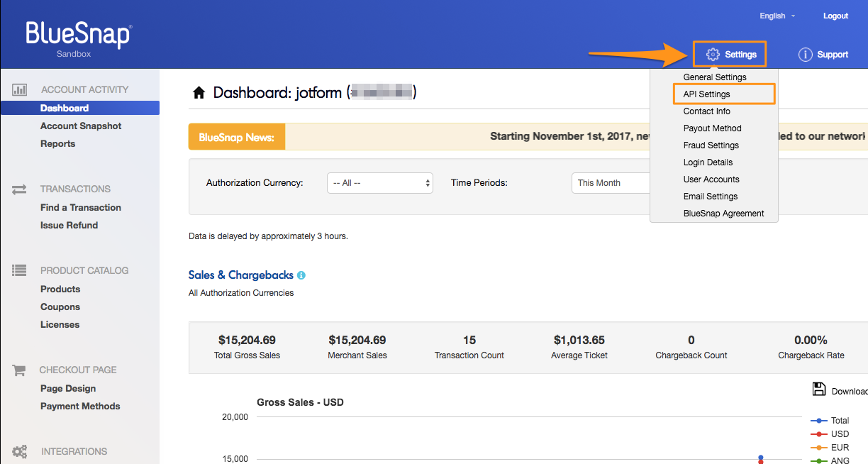Click the Total Gross Sales value $15,204.69
The image size is (868, 464).
247,340
